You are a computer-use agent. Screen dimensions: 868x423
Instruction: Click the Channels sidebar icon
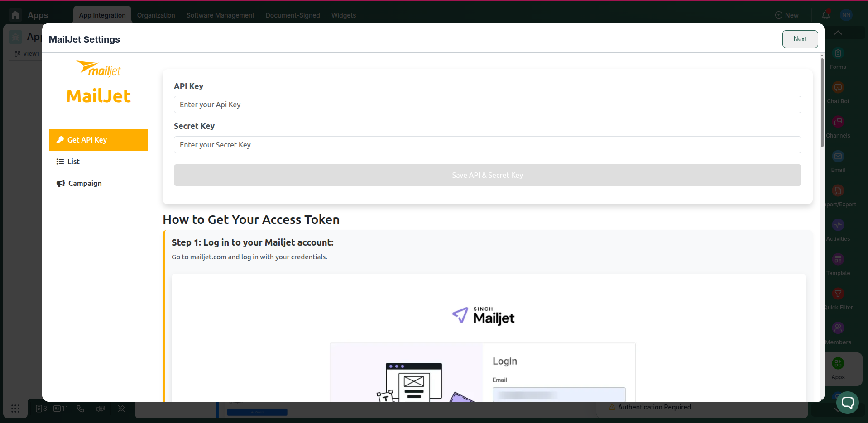[x=838, y=122]
